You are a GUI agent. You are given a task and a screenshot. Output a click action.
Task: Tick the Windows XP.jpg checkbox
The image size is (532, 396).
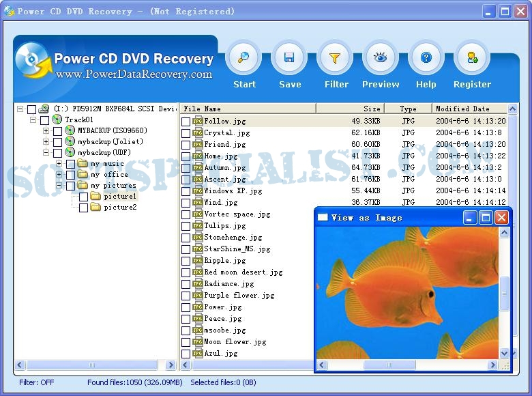point(186,191)
